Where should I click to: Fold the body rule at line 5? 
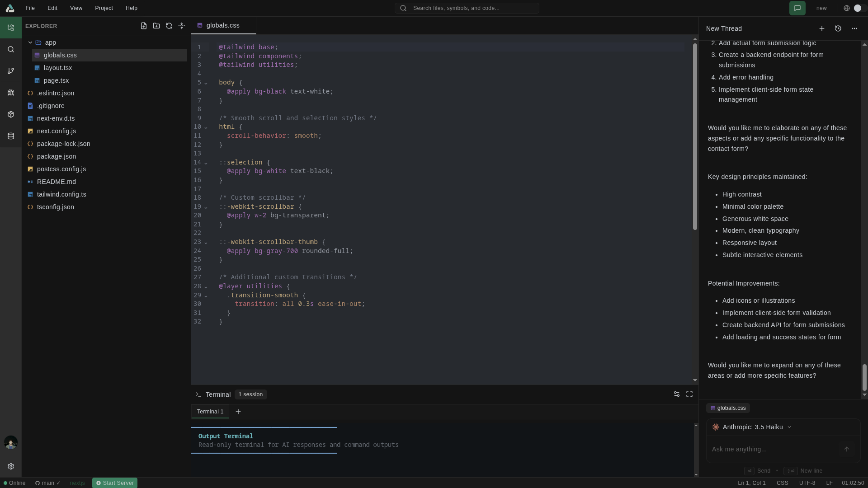[206, 83]
